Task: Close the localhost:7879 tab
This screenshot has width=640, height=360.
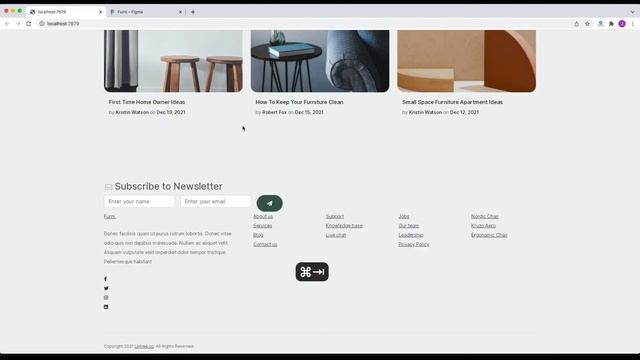Action: pyautogui.click(x=100, y=12)
